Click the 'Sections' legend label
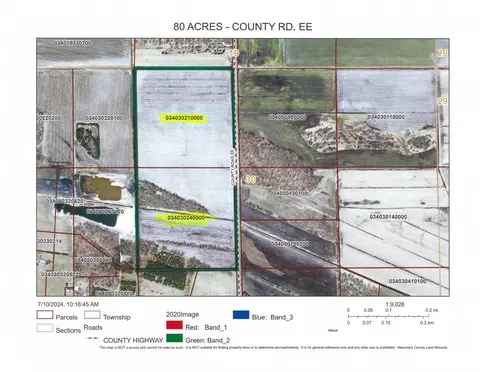 [68, 330]
